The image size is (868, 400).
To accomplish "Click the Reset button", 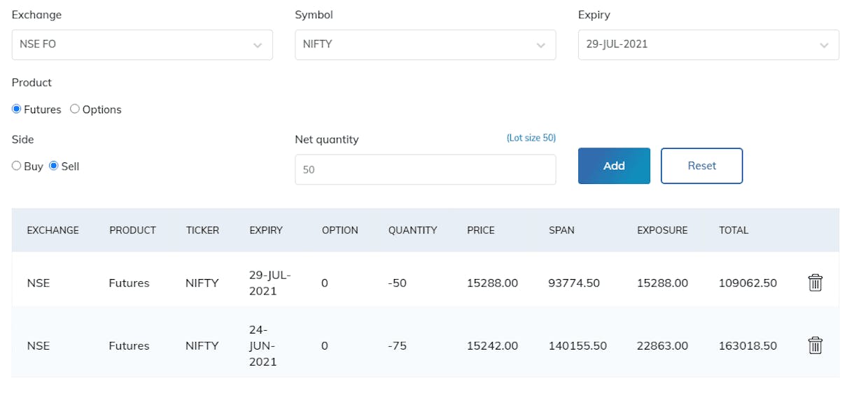I will (701, 166).
